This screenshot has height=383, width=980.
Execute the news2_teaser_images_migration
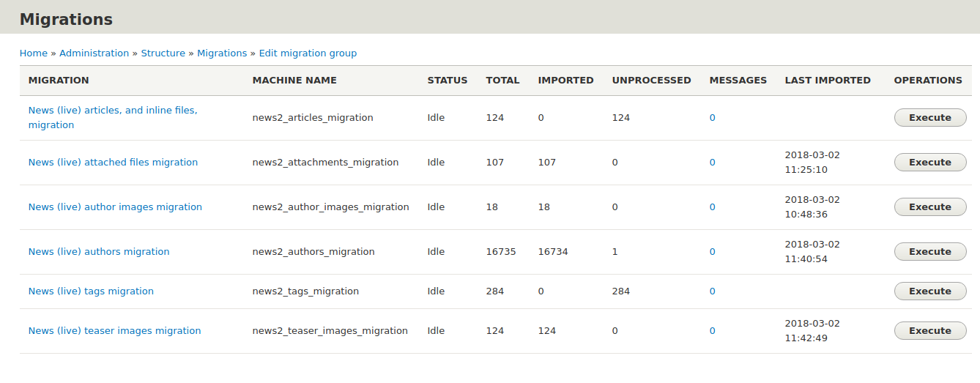click(x=930, y=331)
